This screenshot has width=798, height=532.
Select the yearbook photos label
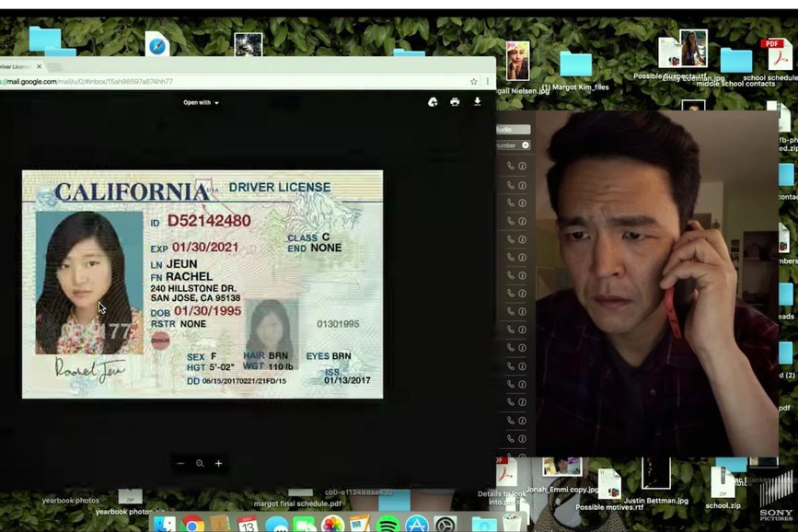(x=70, y=501)
